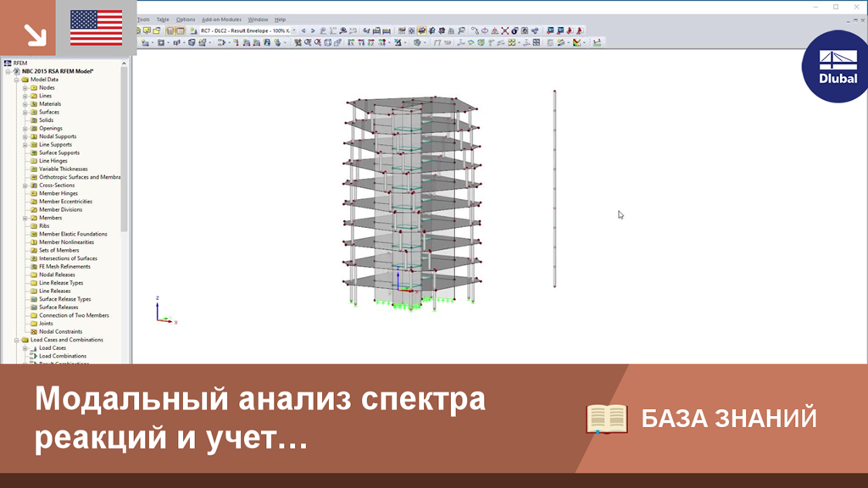Click the red circle crosshair toolbar icon

click(x=484, y=30)
